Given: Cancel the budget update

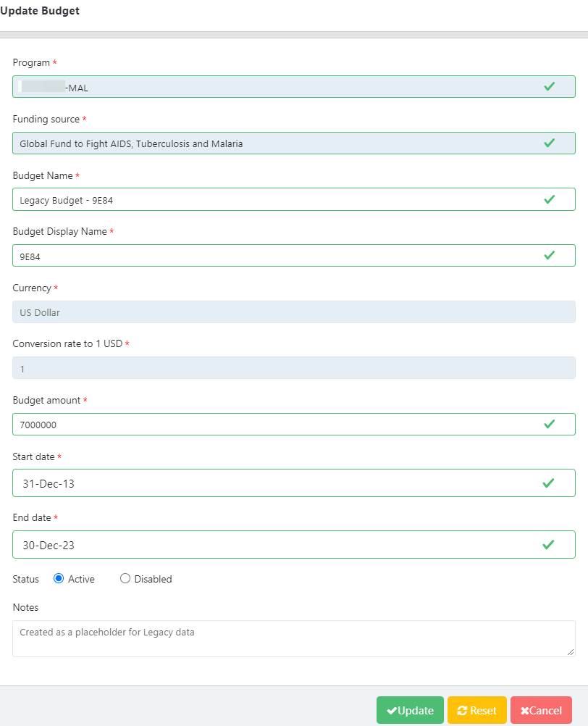Looking at the screenshot, I should pos(541,710).
